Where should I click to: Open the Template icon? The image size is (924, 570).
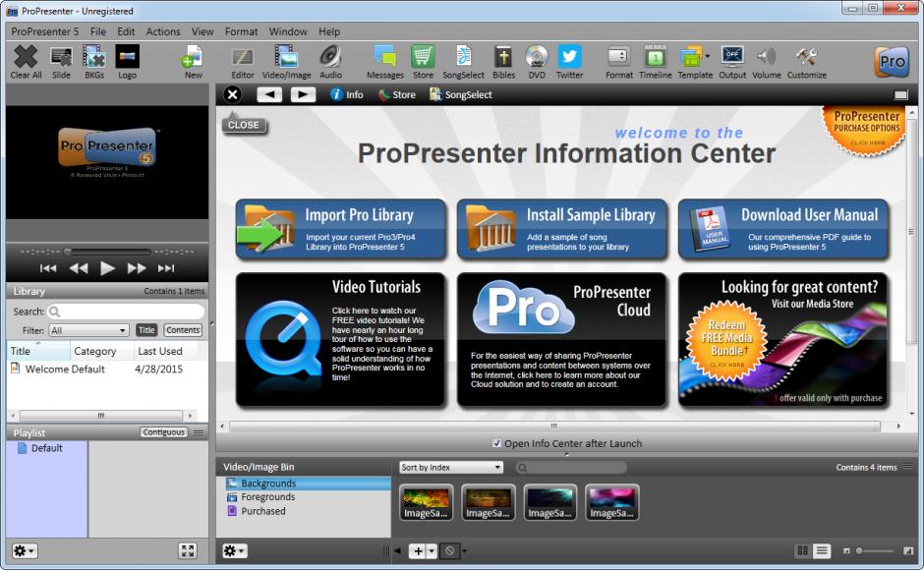695,62
